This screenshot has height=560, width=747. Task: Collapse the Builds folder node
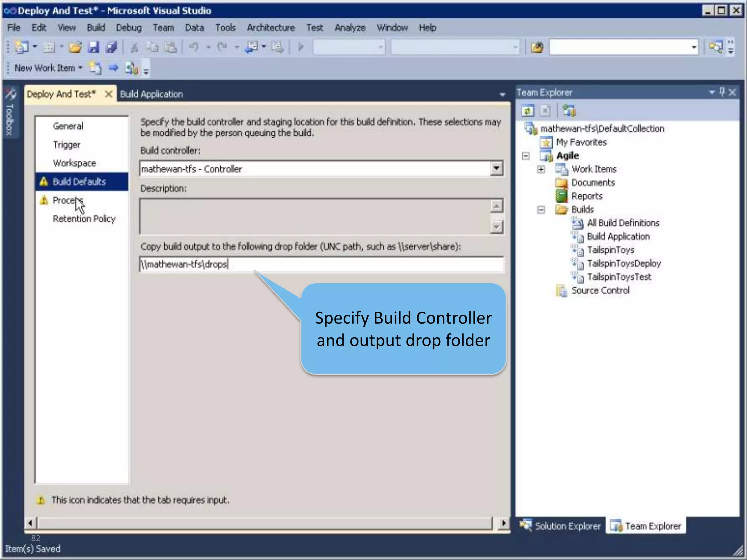point(541,210)
